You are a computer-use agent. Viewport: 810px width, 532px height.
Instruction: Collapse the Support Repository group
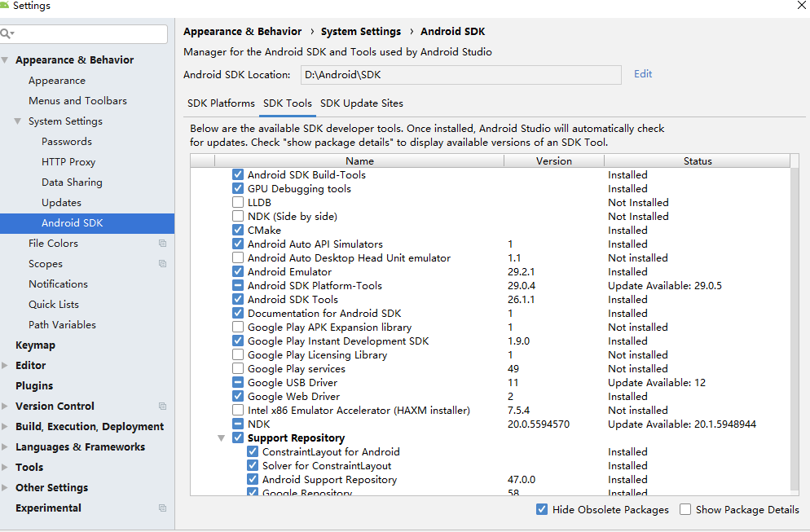(x=222, y=438)
